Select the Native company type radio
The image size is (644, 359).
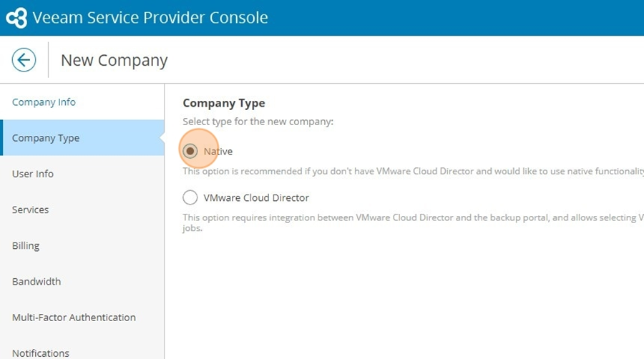coord(190,151)
